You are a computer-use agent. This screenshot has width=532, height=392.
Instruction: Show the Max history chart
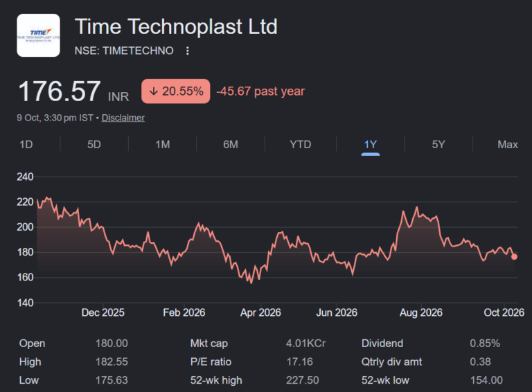(x=508, y=145)
